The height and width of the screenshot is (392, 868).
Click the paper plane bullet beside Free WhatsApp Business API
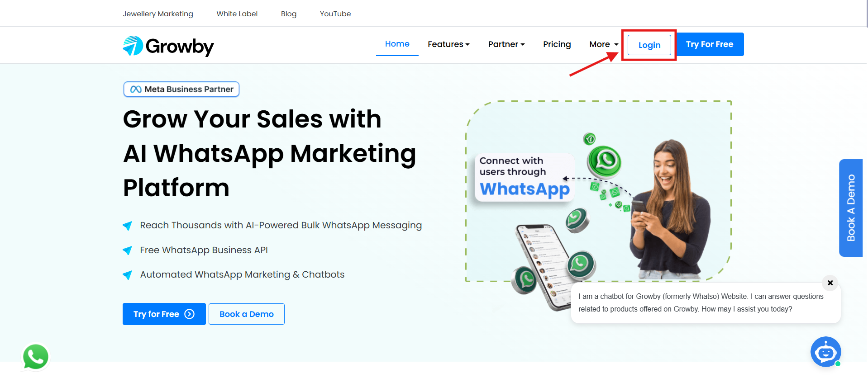tap(128, 250)
